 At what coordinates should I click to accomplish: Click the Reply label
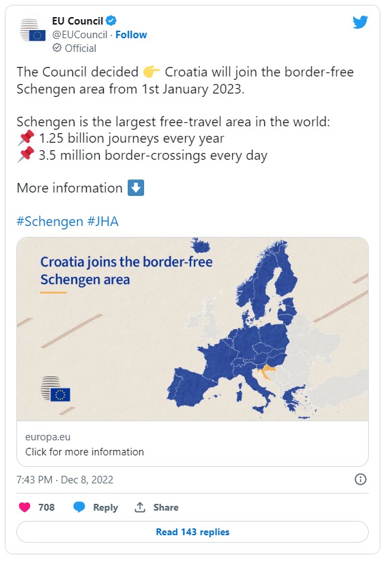(x=105, y=507)
